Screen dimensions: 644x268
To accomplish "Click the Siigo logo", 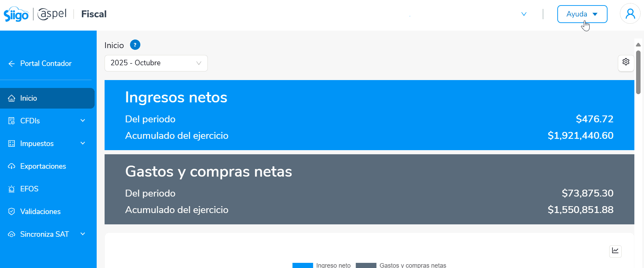I will (x=16, y=14).
